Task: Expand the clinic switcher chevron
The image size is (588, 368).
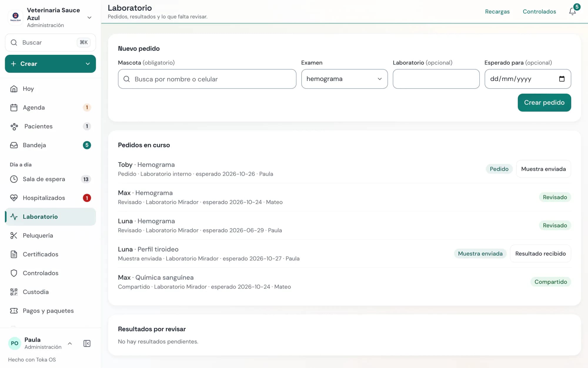Action: pos(89,18)
